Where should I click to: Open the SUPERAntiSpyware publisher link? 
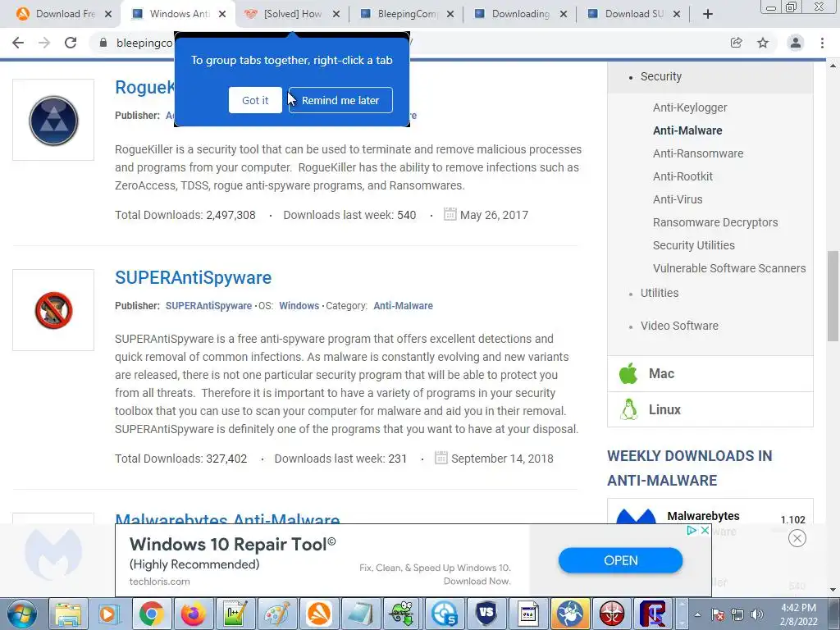click(x=208, y=306)
